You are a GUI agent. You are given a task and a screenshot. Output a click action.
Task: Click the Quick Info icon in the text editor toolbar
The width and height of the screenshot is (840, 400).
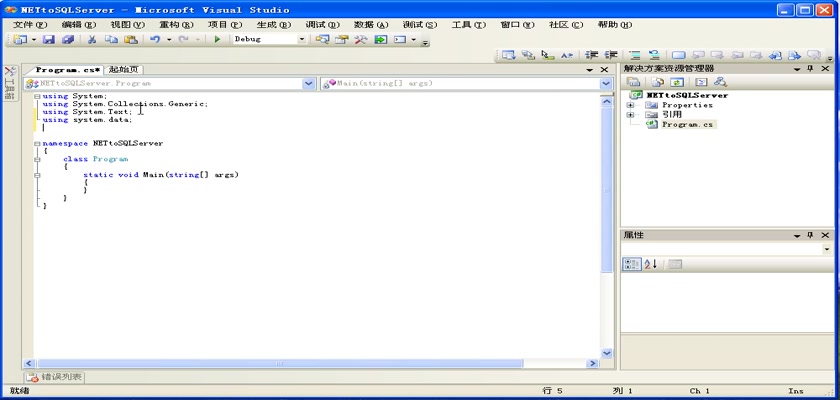click(x=547, y=55)
